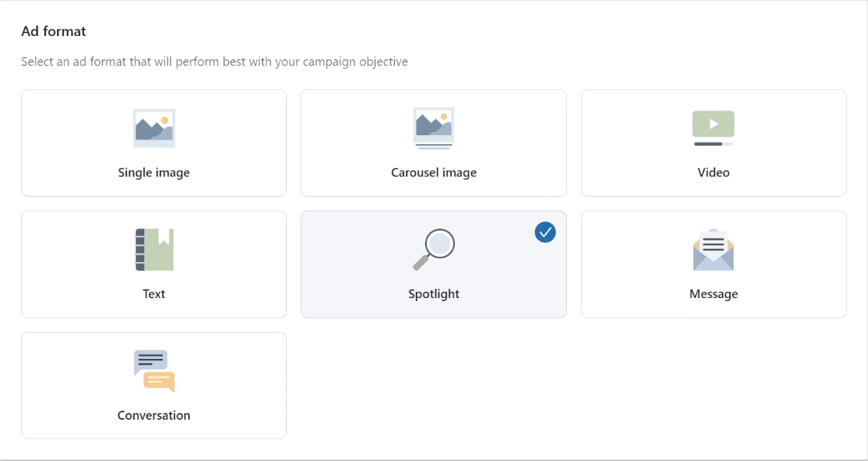Select the "Text" format label
The width and height of the screenshot is (868, 461).
tap(154, 294)
